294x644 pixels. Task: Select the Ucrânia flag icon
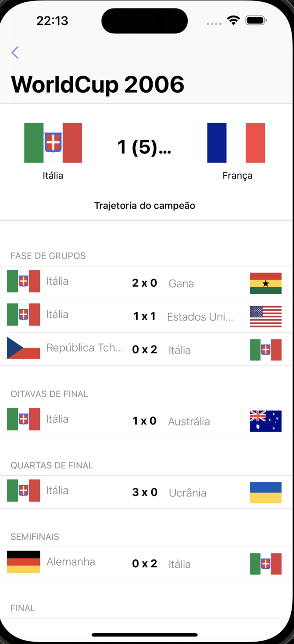[265, 493]
